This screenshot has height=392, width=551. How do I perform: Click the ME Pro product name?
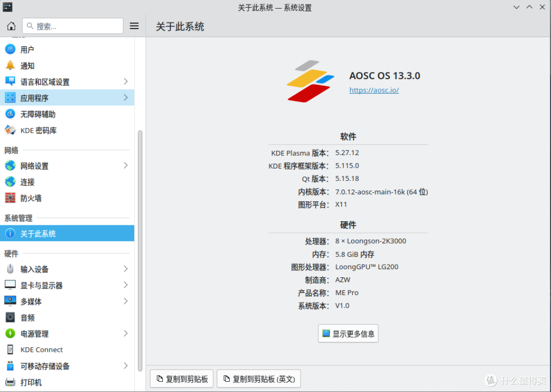pyautogui.click(x=347, y=293)
